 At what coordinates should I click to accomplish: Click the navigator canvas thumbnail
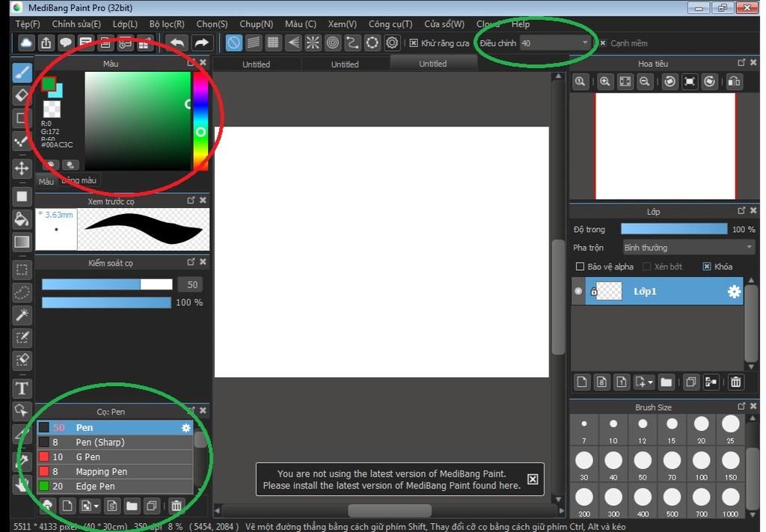(x=665, y=146)
